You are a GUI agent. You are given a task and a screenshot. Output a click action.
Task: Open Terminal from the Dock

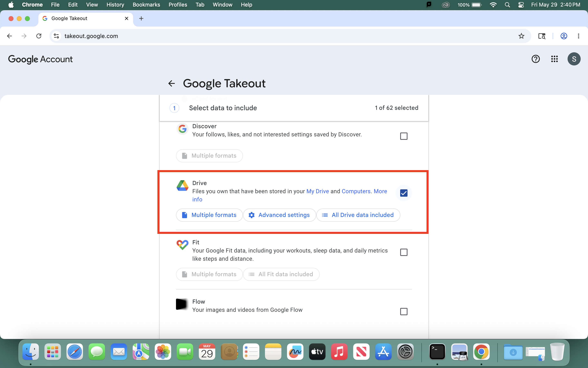[437, 352]
